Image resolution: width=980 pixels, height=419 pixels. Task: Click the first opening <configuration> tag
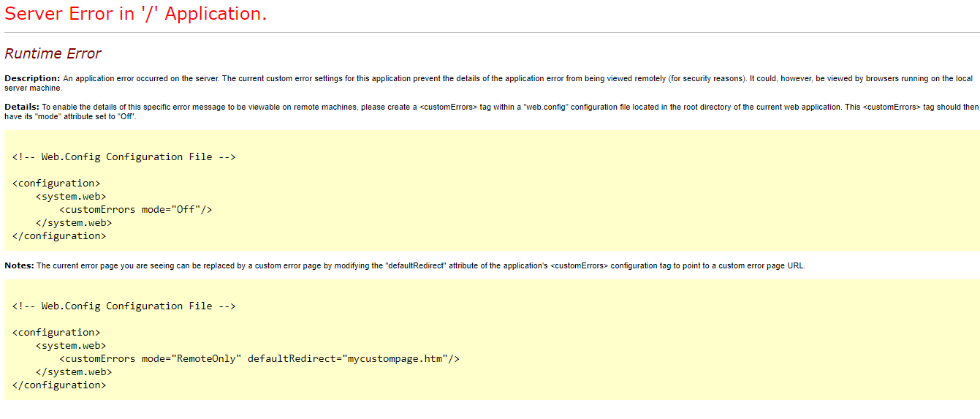[x=56, y=183]
